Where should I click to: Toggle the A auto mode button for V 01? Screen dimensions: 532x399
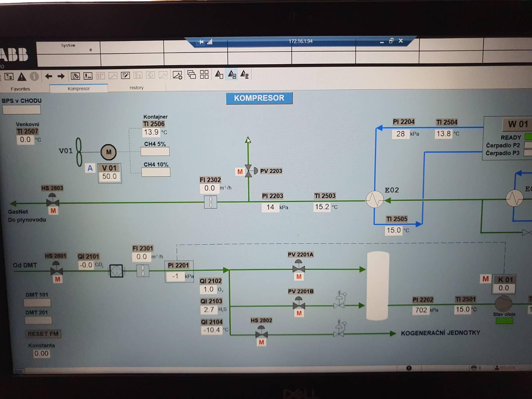[x=90, y=168]
